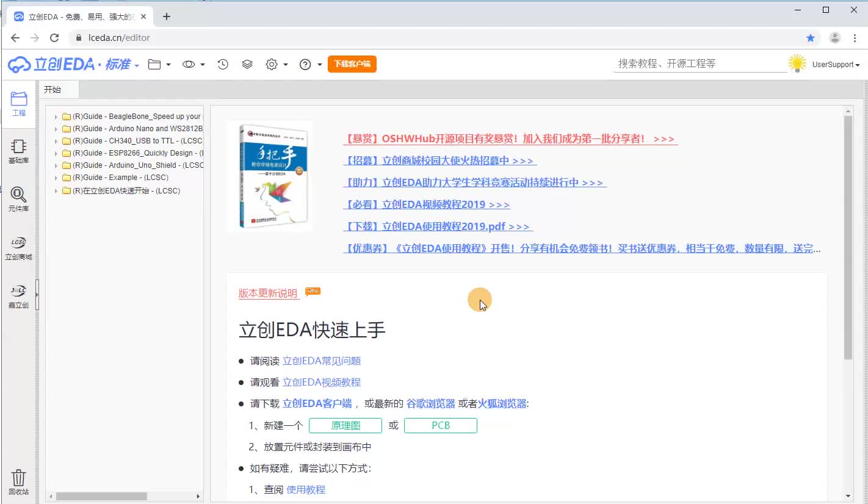Go back in the browser
868x504 pixels.
pyautogui.click(x=15, y=38)
